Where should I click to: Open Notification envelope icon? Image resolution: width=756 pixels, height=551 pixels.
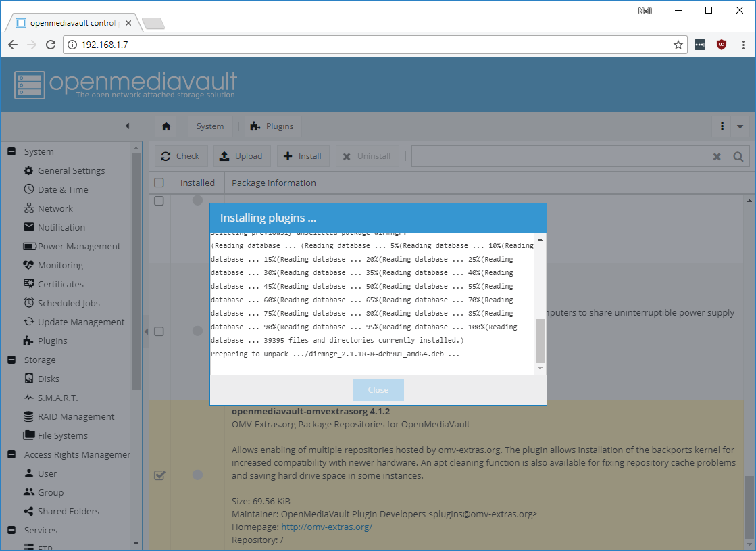28,226
